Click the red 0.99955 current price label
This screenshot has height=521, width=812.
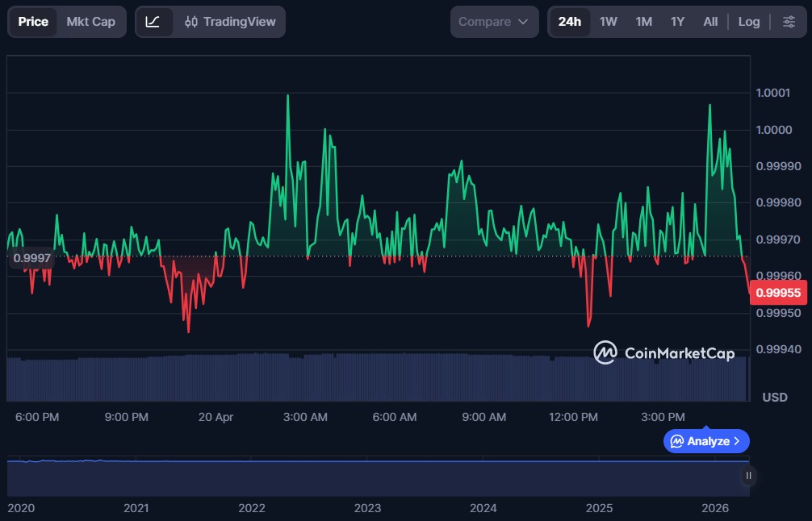[778, 293]
